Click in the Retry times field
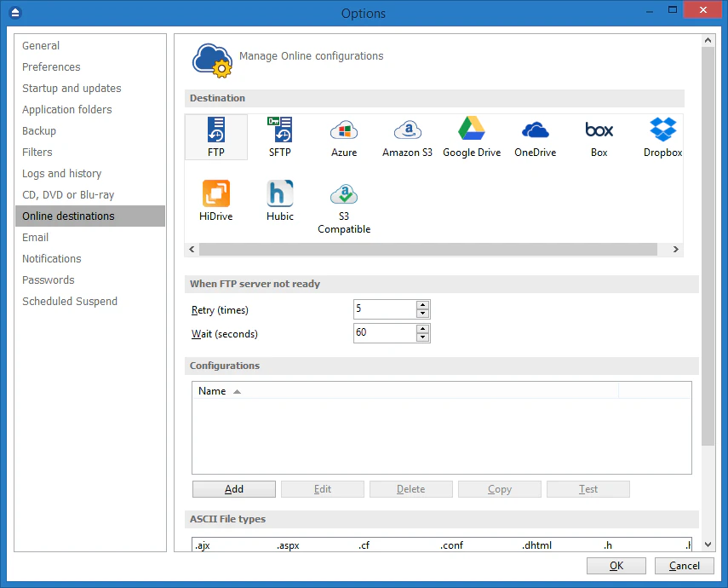The height and width of the screenshot is (588, 728). click(384, 309)
